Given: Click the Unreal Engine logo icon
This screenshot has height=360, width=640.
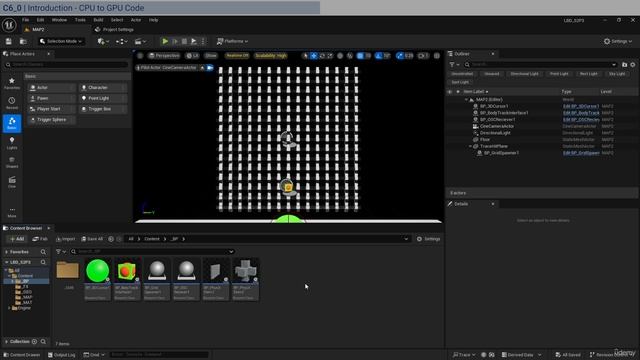Looking at the screenshot, I should pyautogui.click(x=9, y=25).
